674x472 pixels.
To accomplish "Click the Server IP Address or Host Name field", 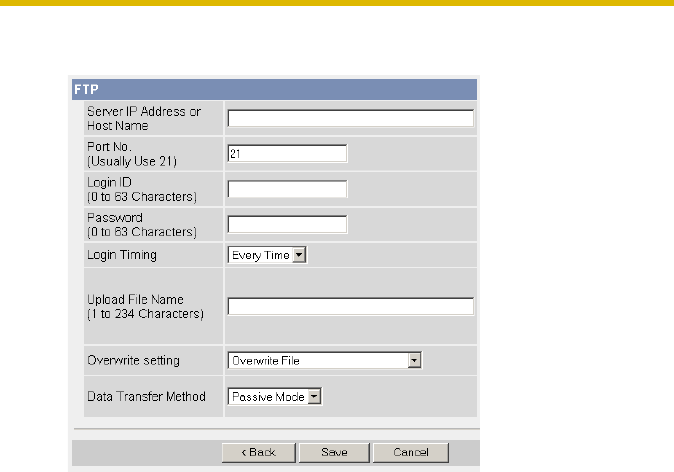I will point(351,118).
